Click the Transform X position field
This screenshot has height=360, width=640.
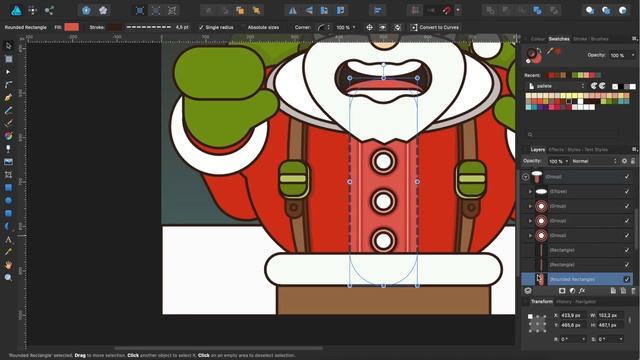(573, 316)
